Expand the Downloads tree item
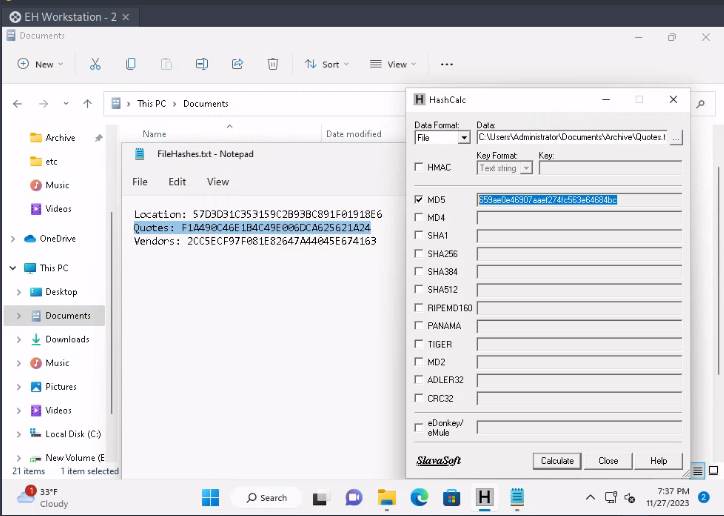Screen dimensions: 724x516 19,340
